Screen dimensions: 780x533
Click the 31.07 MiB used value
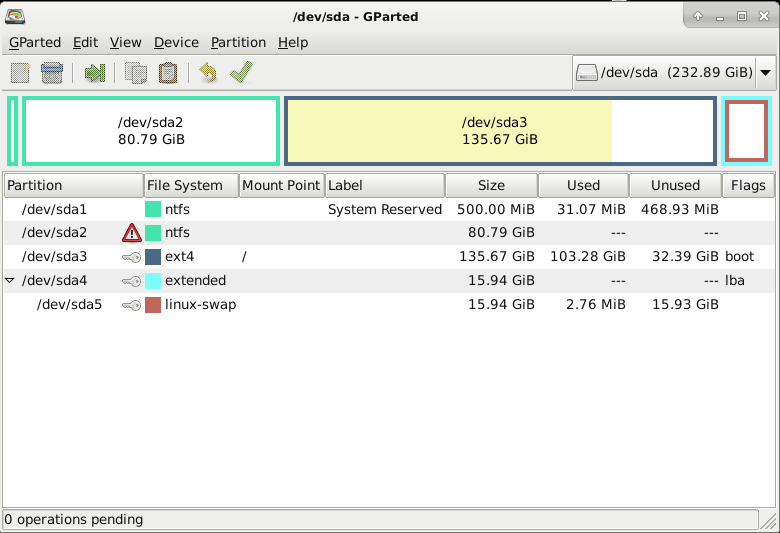click(x=591, y=210)
